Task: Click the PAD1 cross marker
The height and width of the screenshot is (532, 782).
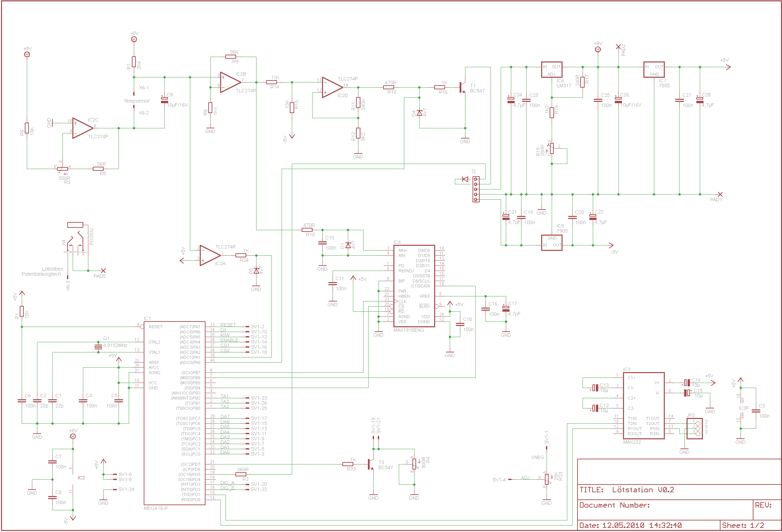Action: coord(720,194)
